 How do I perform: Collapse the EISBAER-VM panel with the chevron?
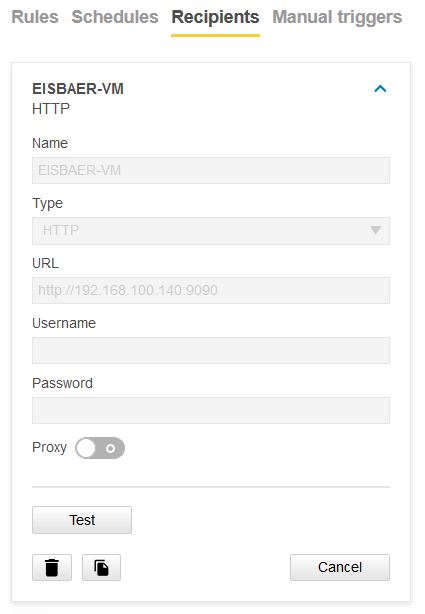[x=380, y=89]
